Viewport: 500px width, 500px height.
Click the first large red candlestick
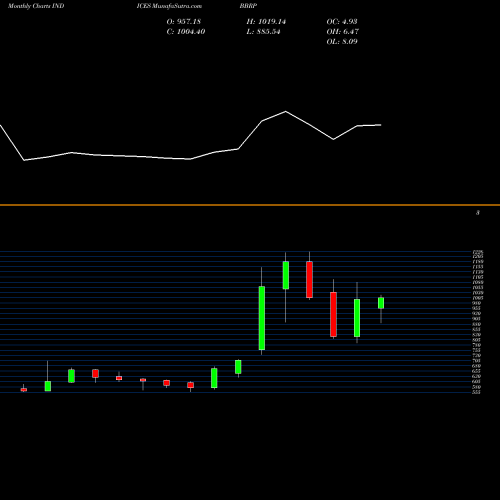pos(310,280)
